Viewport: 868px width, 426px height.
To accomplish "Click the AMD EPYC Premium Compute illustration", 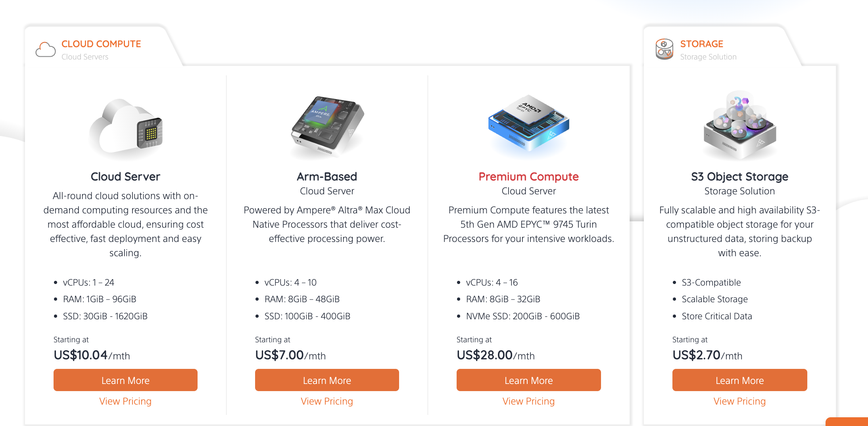I will click(x=528, y=123).
